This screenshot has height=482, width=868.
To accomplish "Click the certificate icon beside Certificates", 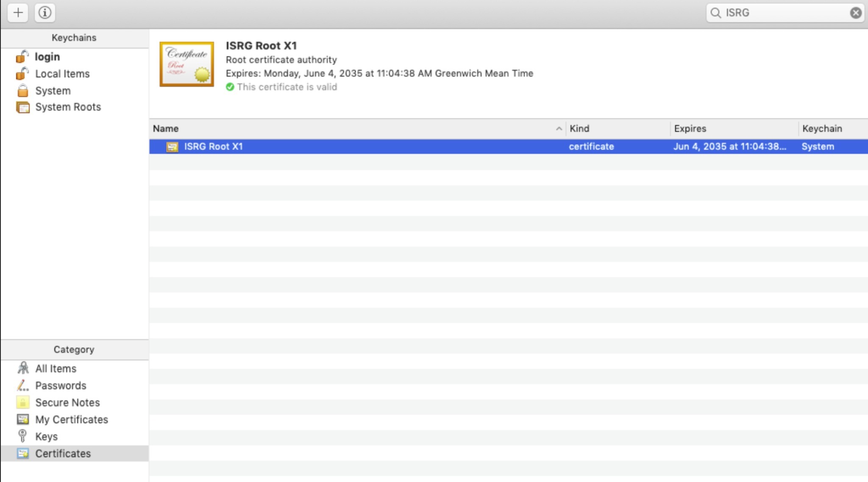I will click(x=23, y=454).
